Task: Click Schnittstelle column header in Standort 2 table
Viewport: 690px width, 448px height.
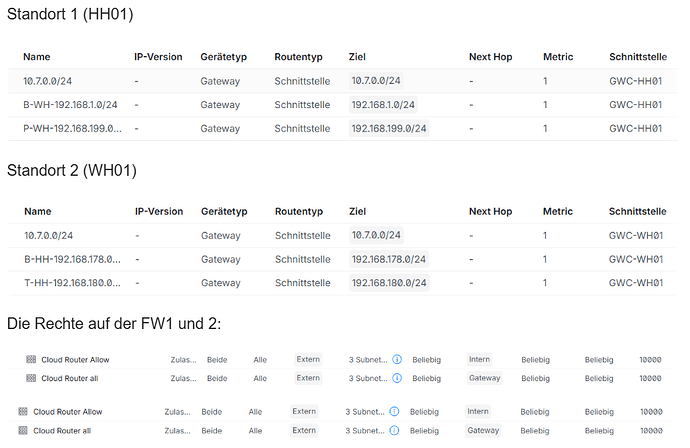Action: pyautogui.click(x=637, y=211)
